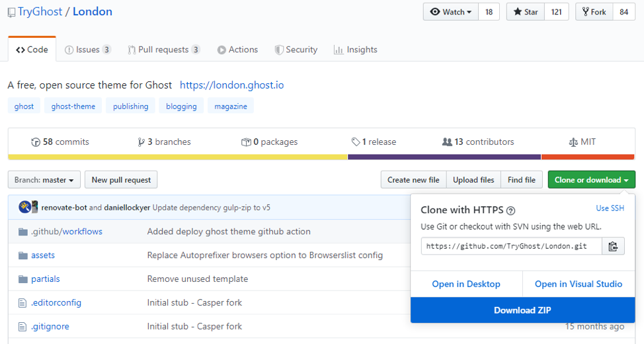Switch to Use SSH link
The image size is (644, 344).
tap(610, 208)
